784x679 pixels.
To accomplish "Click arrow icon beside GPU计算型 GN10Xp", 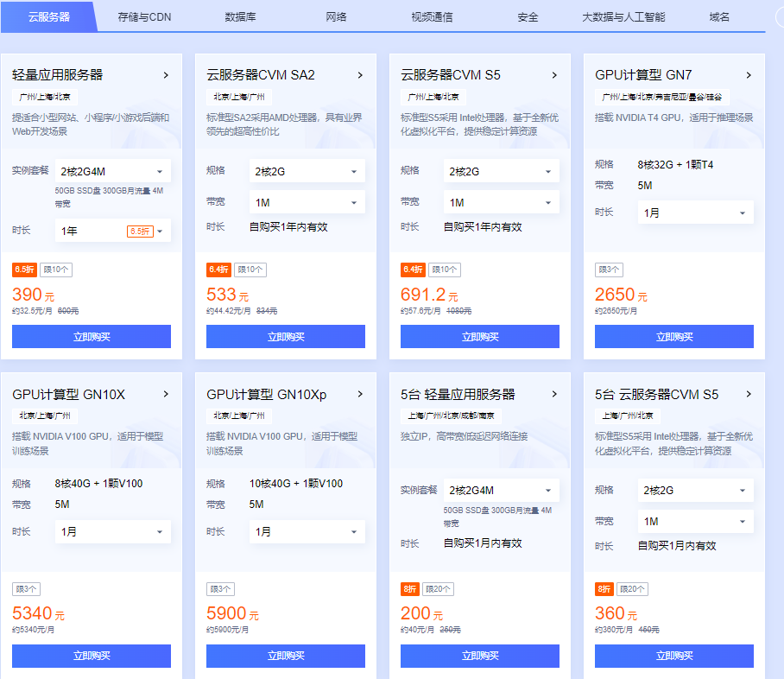I will (x=360, y=394).
